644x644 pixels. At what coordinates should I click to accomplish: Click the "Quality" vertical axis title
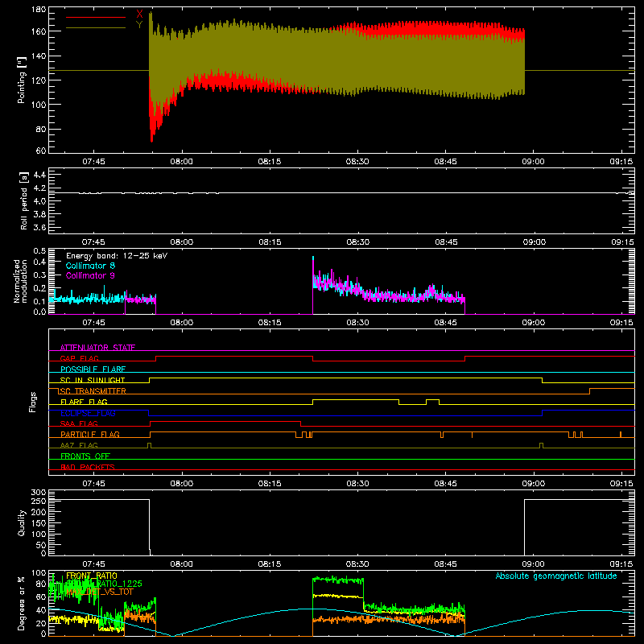22,522
